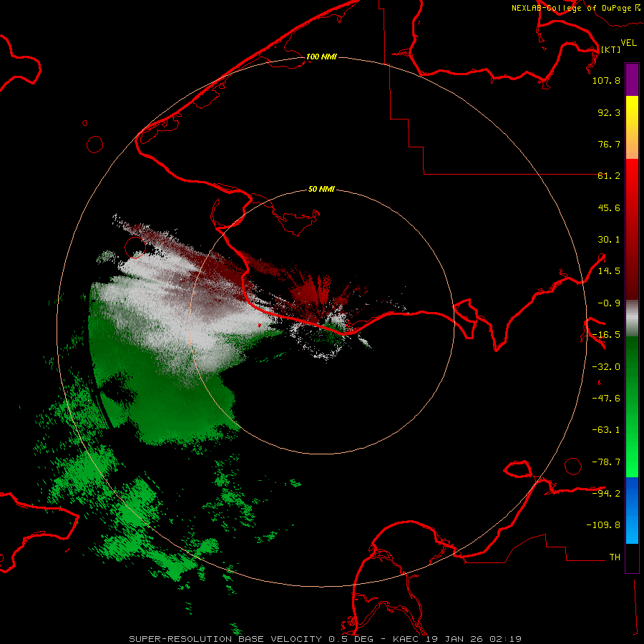Click the -94.2 velocity scale value
644x644 pixels.
pyautogui.click(x=606, y=493)
